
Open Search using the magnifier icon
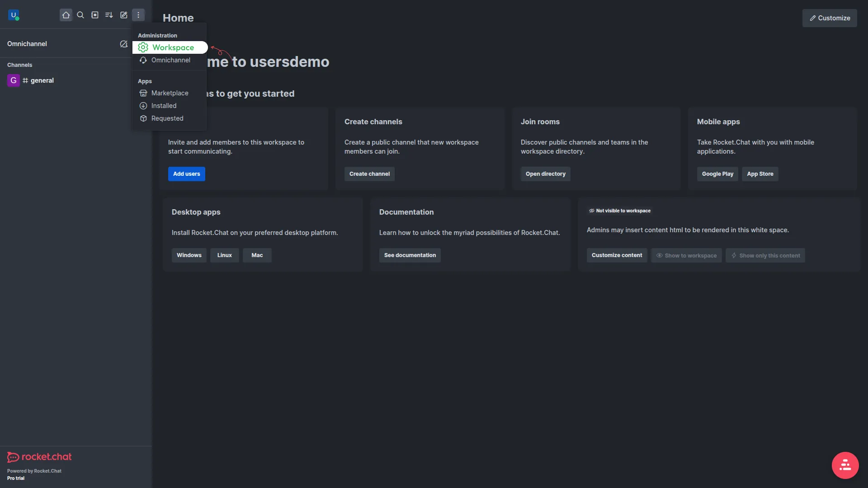coord(80,15)
